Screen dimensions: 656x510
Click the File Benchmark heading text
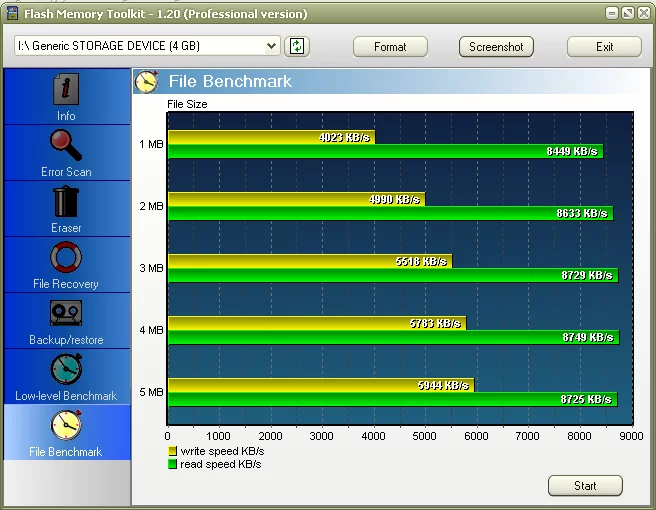(x=230, y=82)
